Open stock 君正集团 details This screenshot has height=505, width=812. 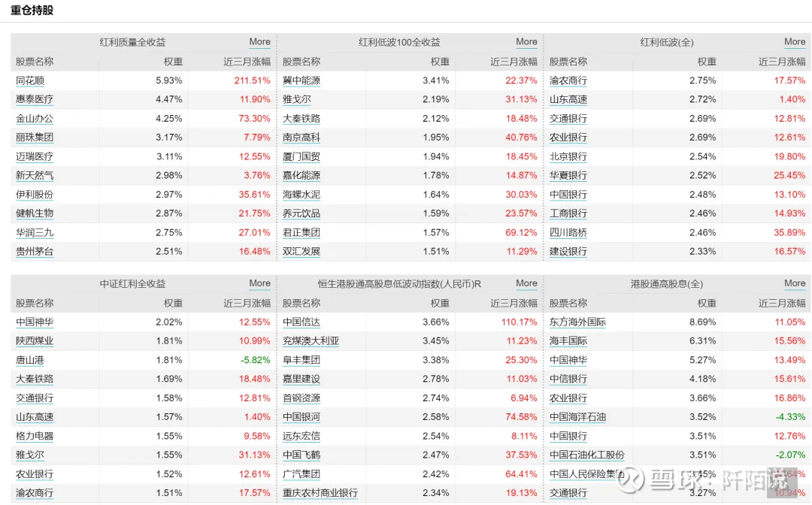[301, 232]
